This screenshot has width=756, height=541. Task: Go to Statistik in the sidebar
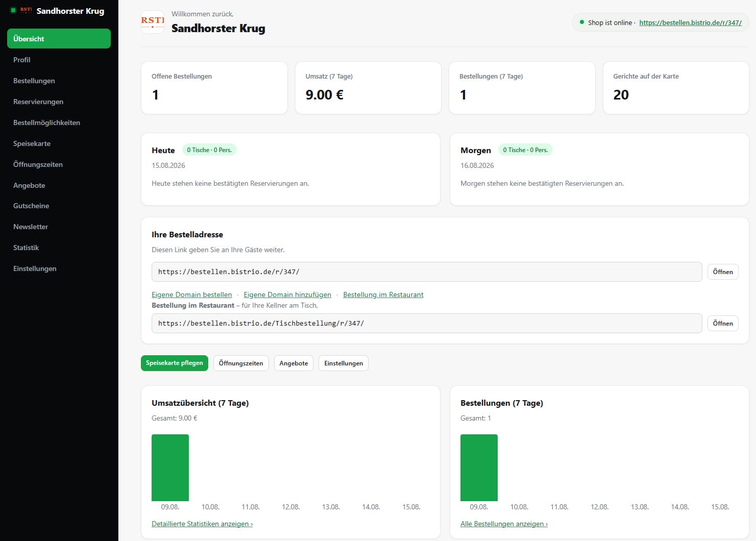coord(59,248)
